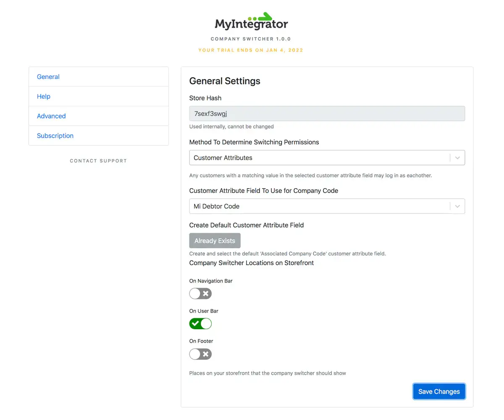The height and width of the screenshot is (420, 504).
Task: Enable the On Navigation Bar toggle
Action: [x=200, y=294]
